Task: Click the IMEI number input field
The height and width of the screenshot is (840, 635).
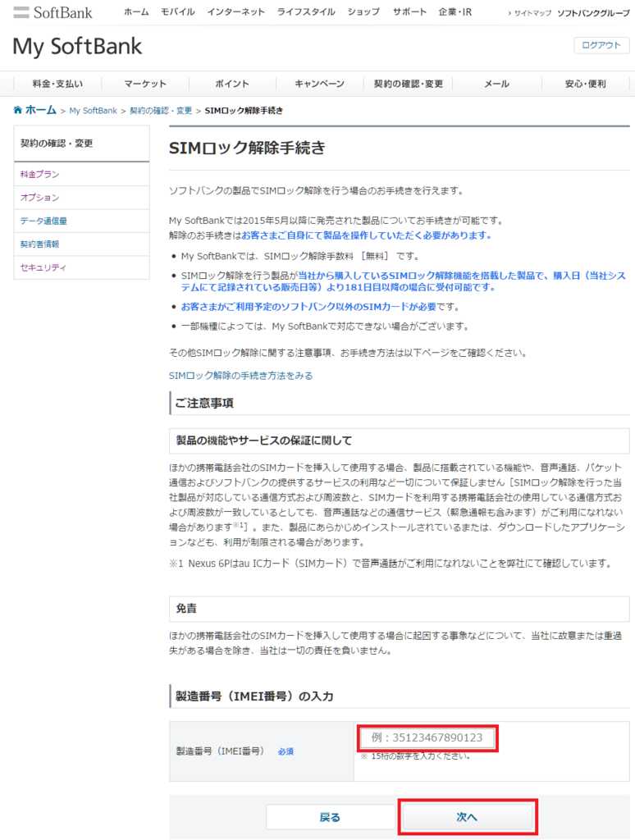Action: point(427,737)
